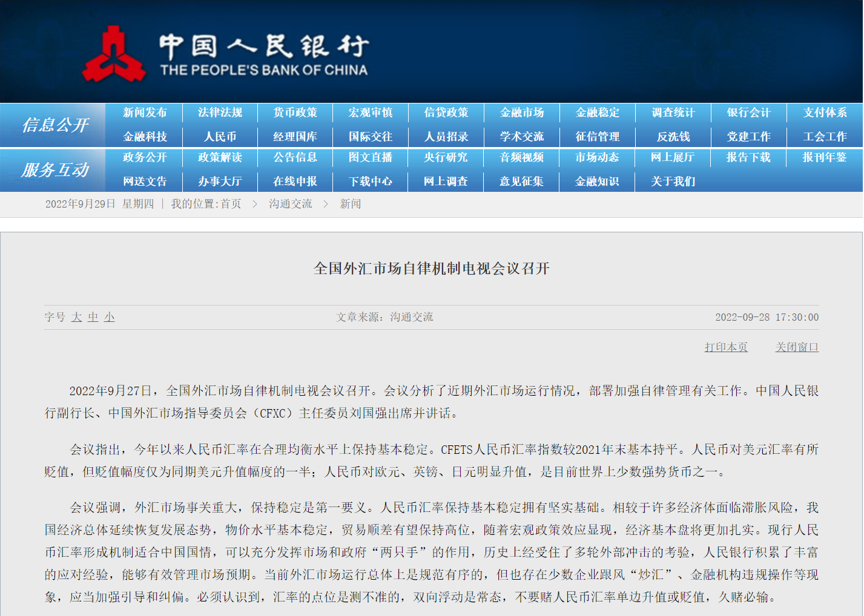Screen dimensions: 864x616
Task: Open 工会工作 navigation item
Action: pyautogui.click(x=825, y=137)
